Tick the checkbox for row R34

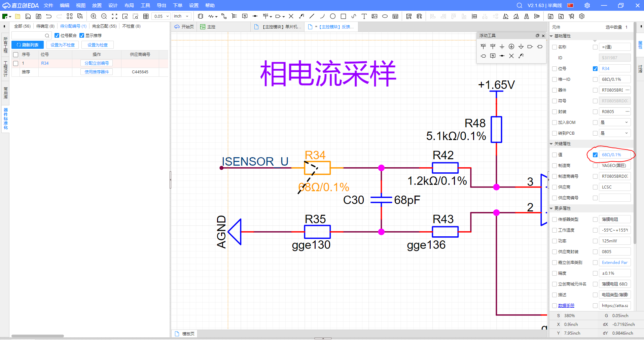(x=15, y=63)
